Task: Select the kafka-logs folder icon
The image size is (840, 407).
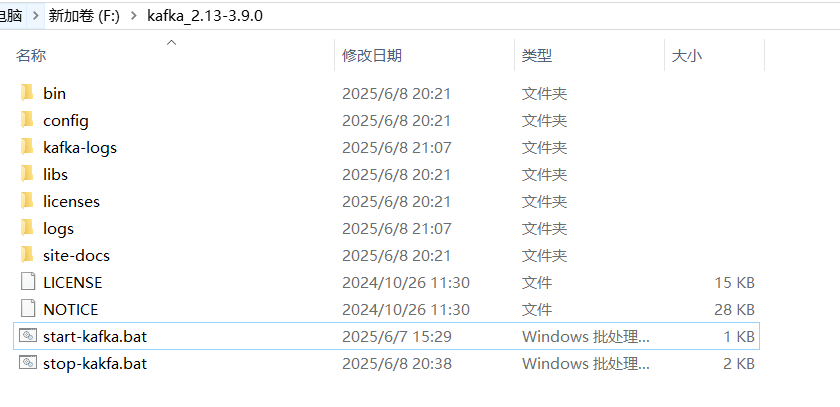Action: [26, 147]
